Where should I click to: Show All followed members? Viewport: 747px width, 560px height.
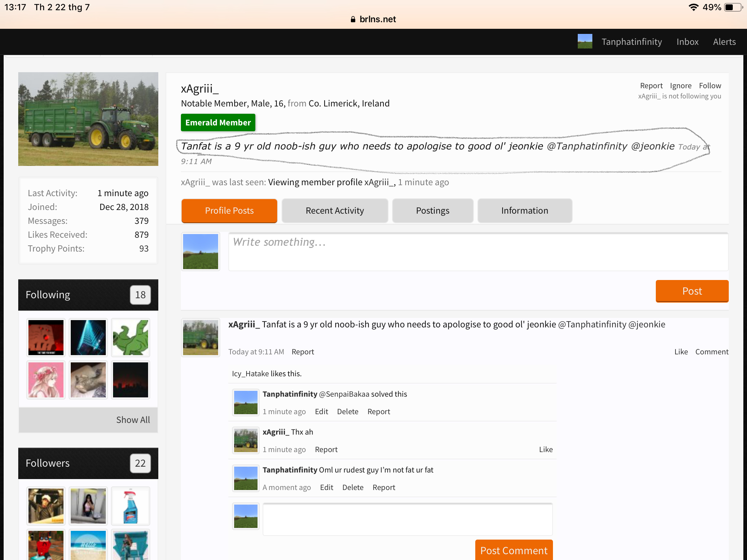133,420
